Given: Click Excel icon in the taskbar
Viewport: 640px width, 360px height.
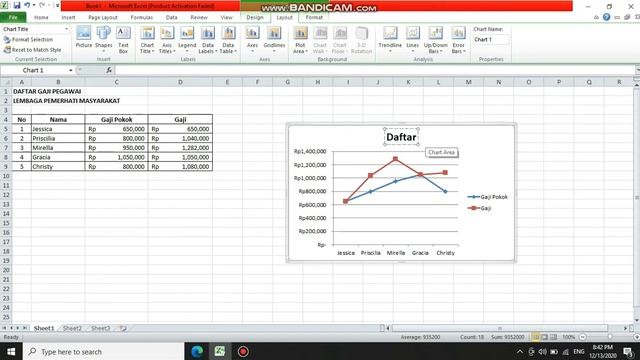Looking at the screenshot, I should point(220,351).
